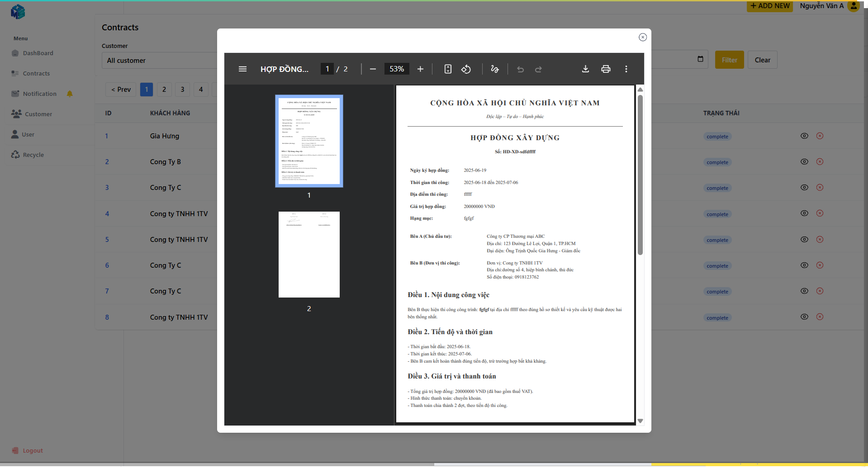
Task: Click the Clear filter button
Action: [762, 60]
